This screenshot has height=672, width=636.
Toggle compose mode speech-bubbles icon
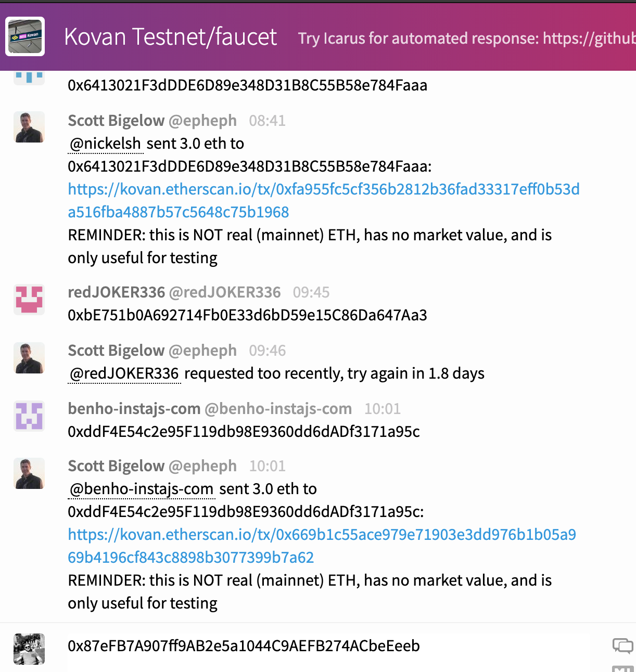(622, 646)
